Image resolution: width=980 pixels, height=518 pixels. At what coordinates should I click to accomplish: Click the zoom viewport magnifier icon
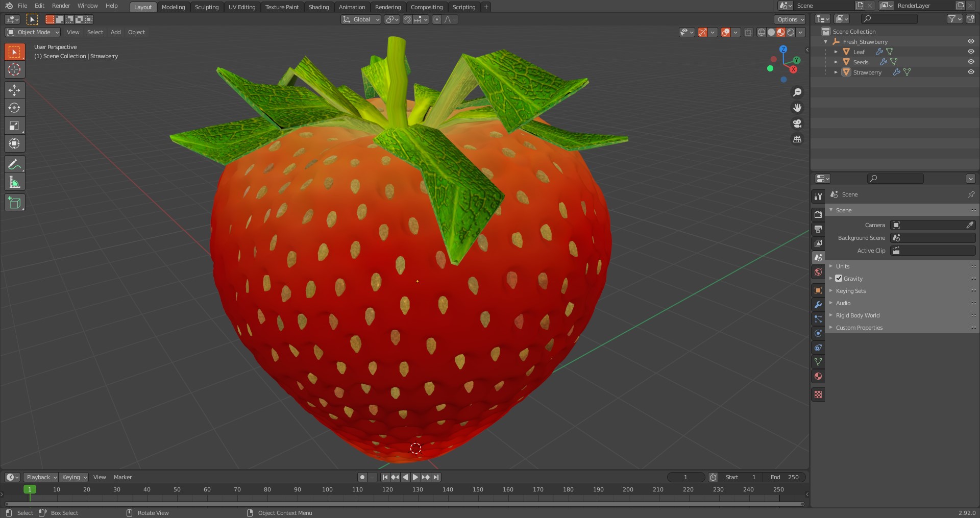797,92
